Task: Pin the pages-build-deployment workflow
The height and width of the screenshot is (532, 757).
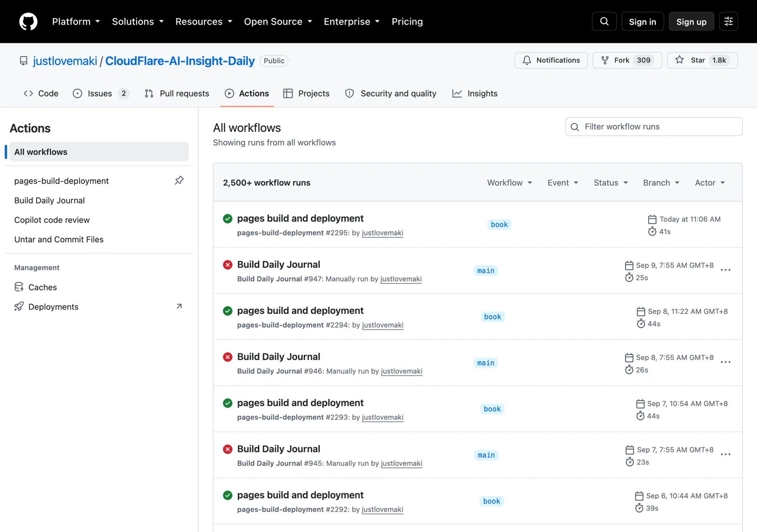Action: pos(179,181)
